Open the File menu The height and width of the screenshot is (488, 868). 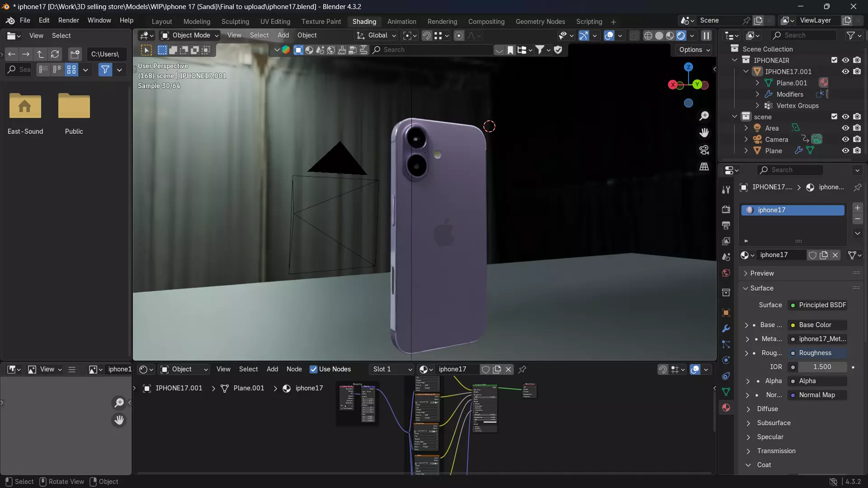click(25, 20)
